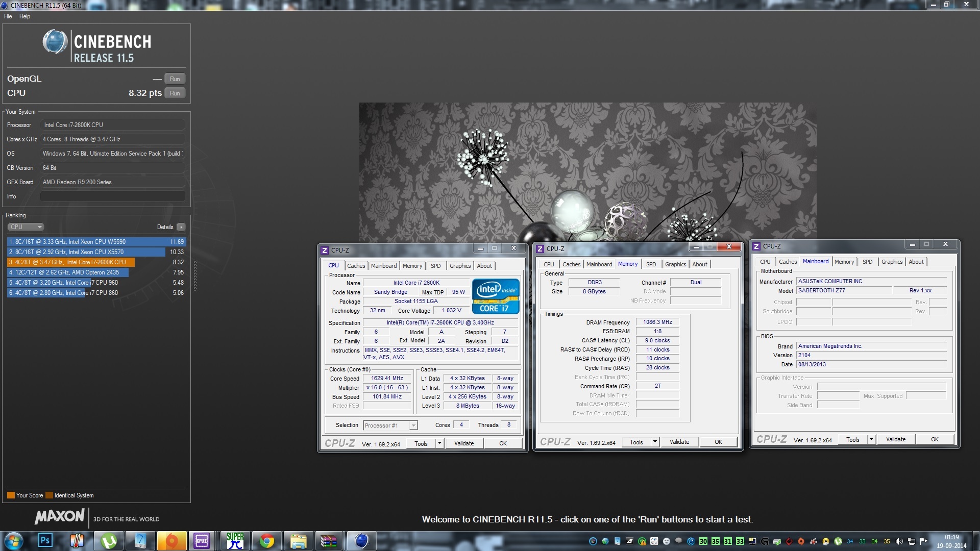Open CPU tab in Memory window
This screenshot has width=980, height=551.
[549, 264]
